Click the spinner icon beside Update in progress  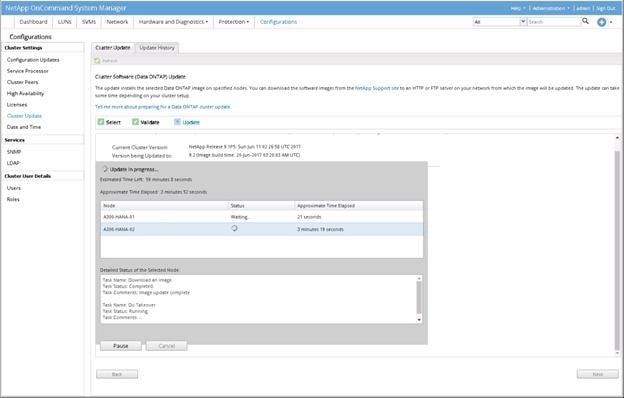coord(105,169)
